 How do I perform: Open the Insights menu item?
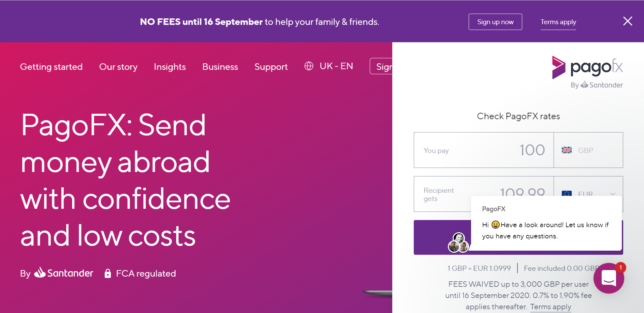point(170,67)
